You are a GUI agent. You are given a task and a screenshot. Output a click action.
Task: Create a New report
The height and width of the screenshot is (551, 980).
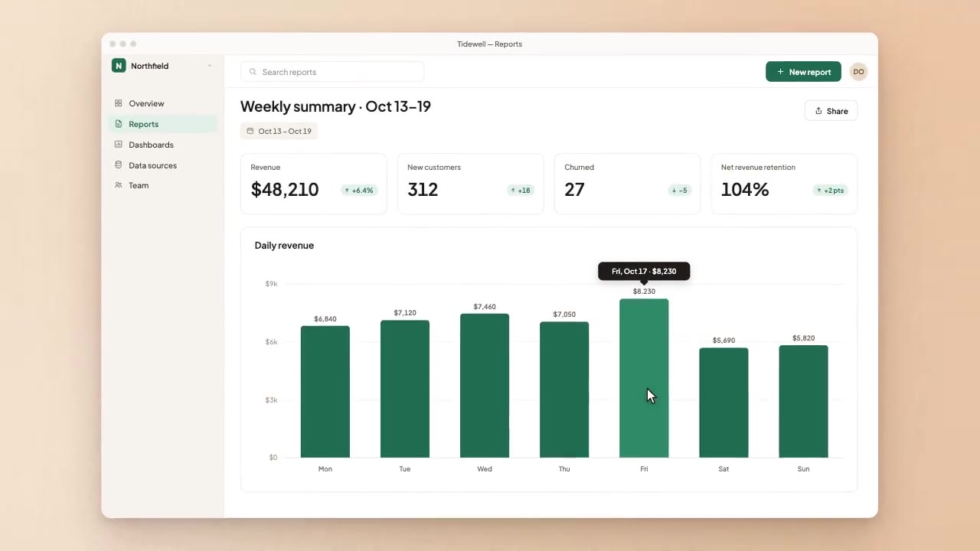click(803, 72)
